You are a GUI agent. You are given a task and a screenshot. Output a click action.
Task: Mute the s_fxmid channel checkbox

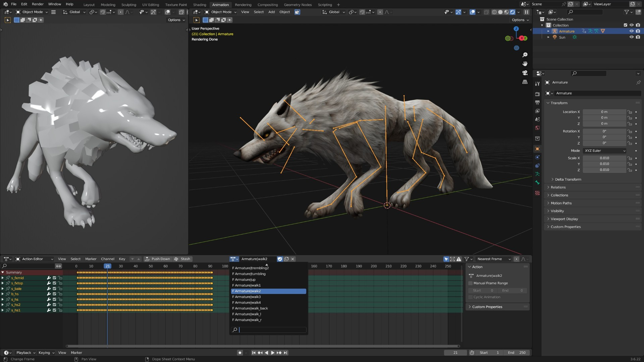(x=54, y=278)
